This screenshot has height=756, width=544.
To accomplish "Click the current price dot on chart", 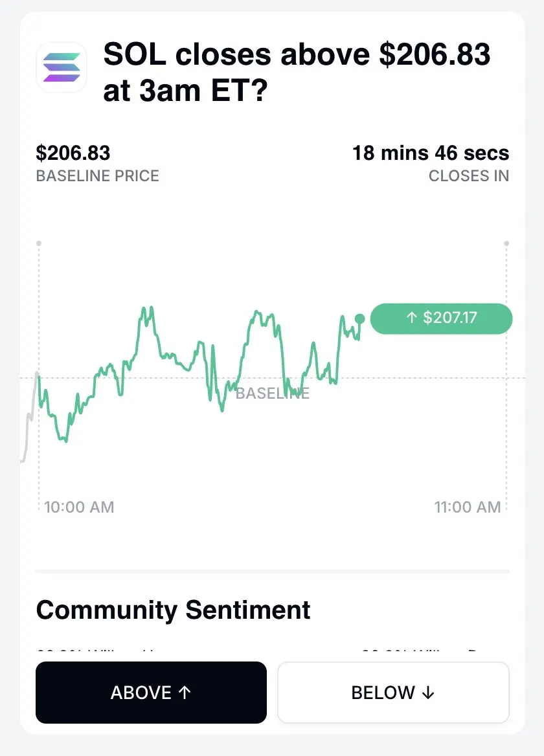I will [360, 318].
